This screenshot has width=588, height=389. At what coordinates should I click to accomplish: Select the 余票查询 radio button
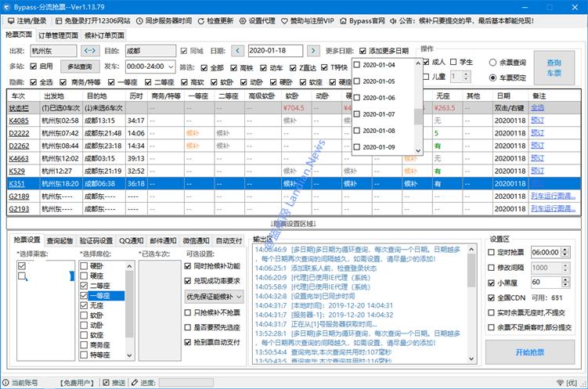(x=493, y=63)
